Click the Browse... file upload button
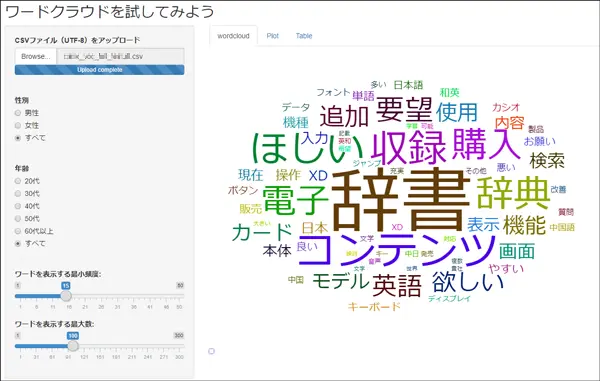The width and height of the screenshot is (600, 381). (x=36, y=56)
